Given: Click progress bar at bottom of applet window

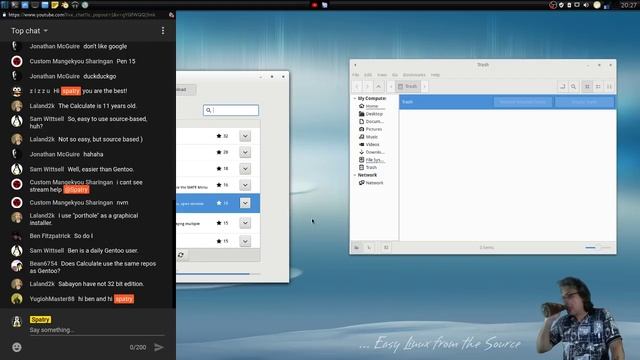Looking at the screenshot, I should click(x=218, y=274).
